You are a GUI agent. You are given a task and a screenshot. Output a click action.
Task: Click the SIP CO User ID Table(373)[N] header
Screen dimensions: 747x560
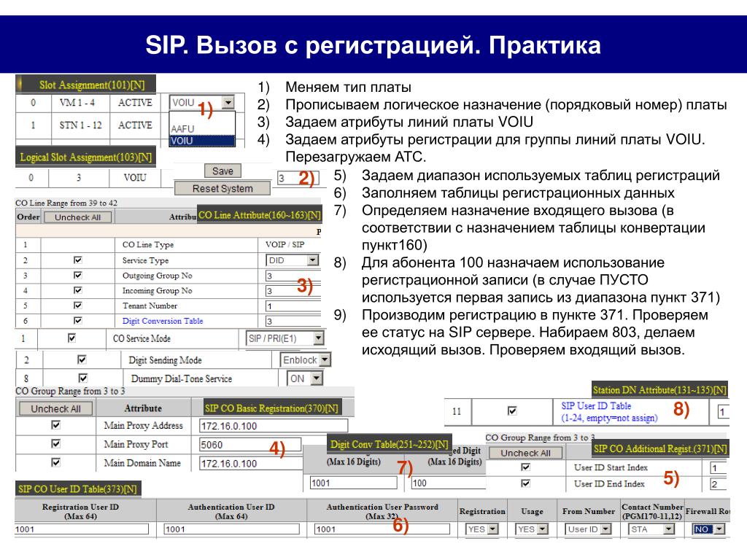coord(78,489)
